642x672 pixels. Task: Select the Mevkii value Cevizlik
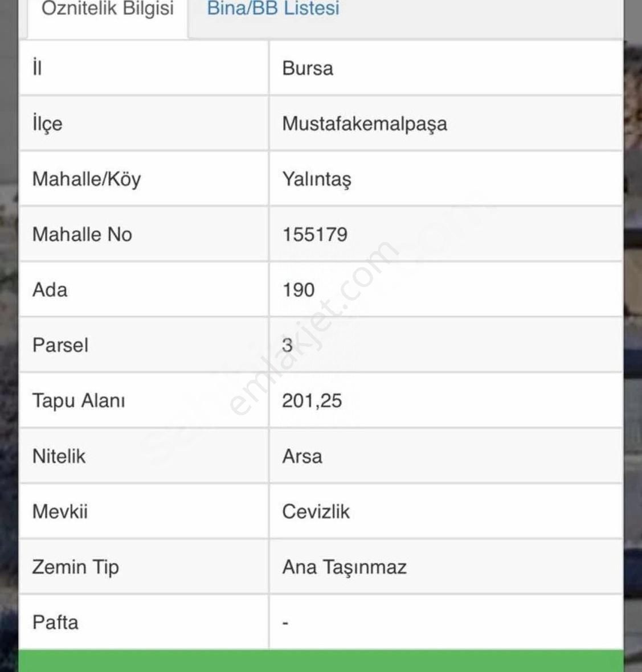(316, 512)
